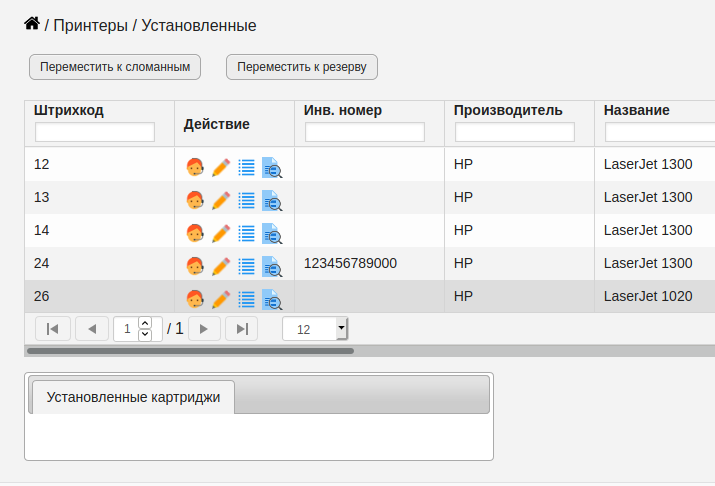Viewport: 715px width, 486px height.
Task: Go to the last page of the table
Action: pyautogui.click(x=242, y=329)
